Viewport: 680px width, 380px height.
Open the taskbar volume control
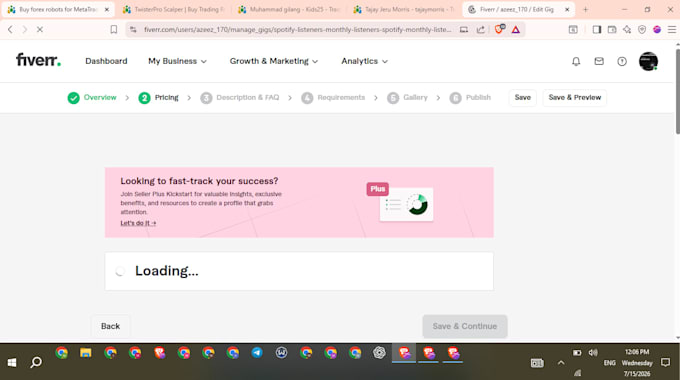(x=593, y=352)
